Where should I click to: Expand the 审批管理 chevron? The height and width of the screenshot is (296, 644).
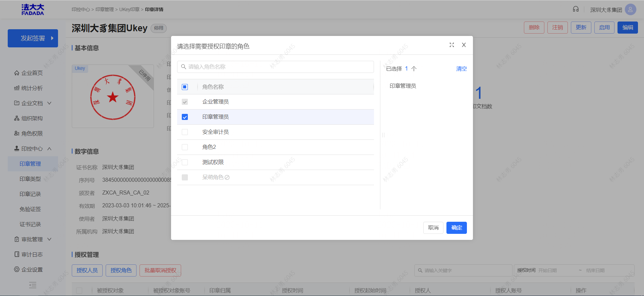[49, 239]
